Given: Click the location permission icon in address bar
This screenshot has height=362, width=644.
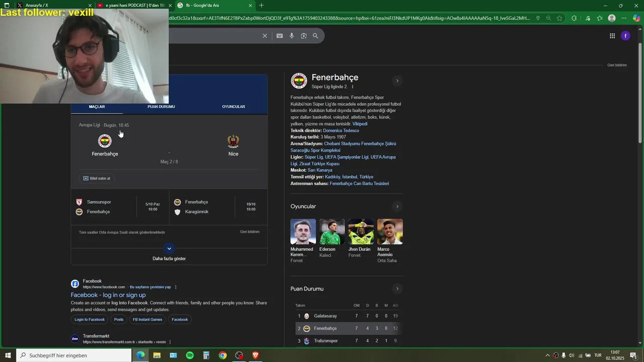Looking at the screenshot, I should point(538,18).
